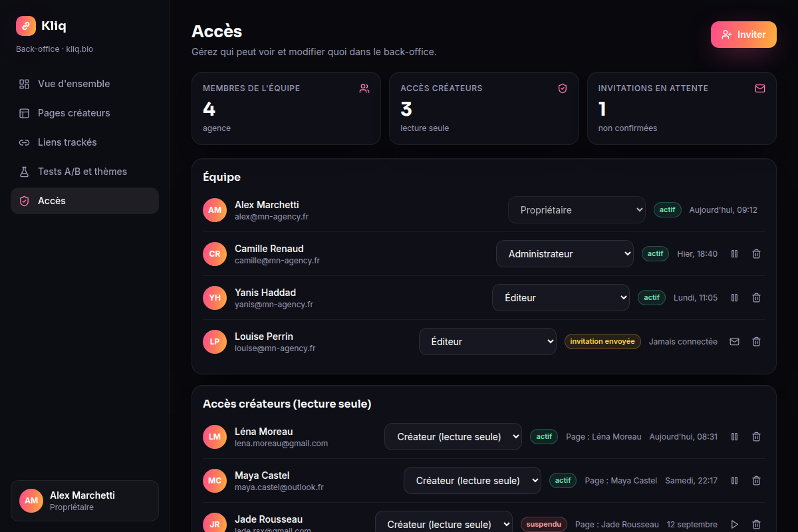Image resolution: width=798 pixels, height=532 pixels.
Task: Open Pages créateurs section
Action: point(84,113)
